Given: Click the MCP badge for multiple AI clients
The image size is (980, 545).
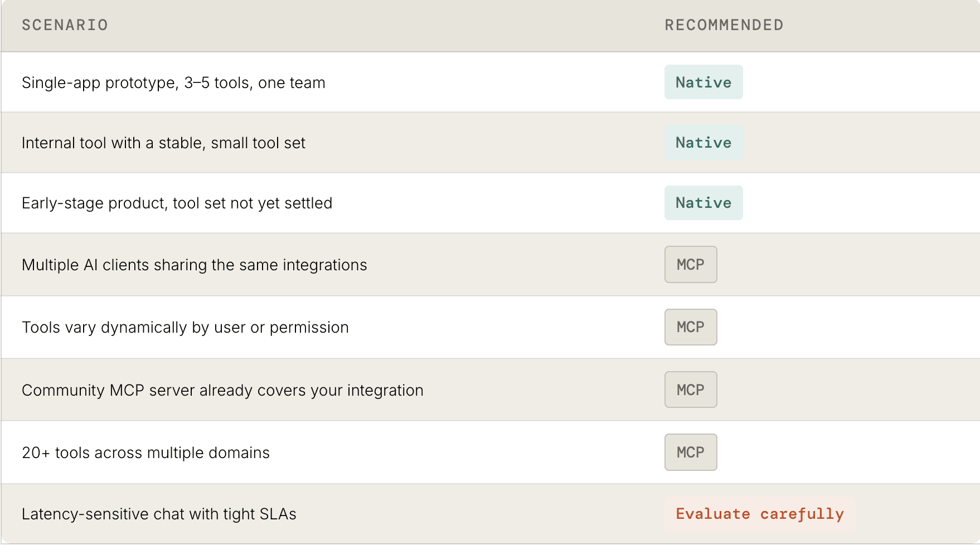Looking at the screenshot, I should pos(691,265).
